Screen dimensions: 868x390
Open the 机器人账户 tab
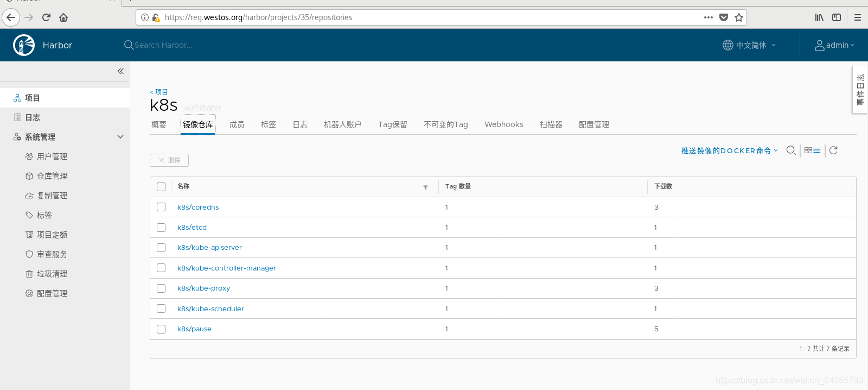click(x=342, y=124)
